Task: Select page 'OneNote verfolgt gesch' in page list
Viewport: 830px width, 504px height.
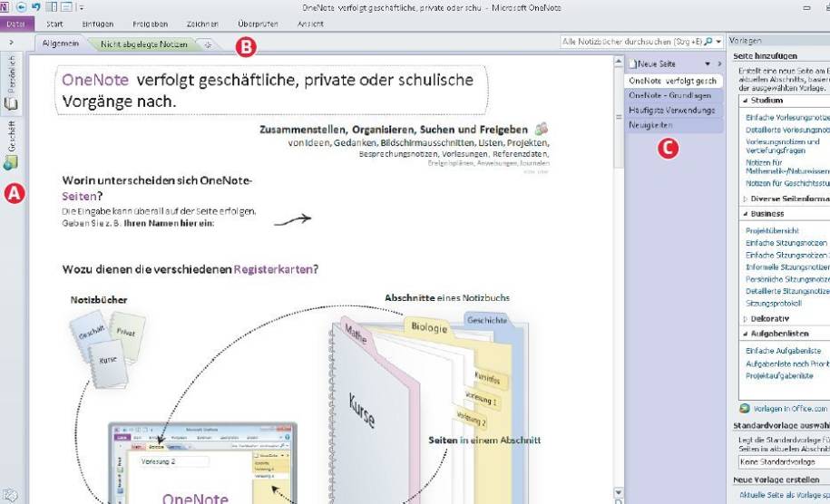Action: pos(673,81)
